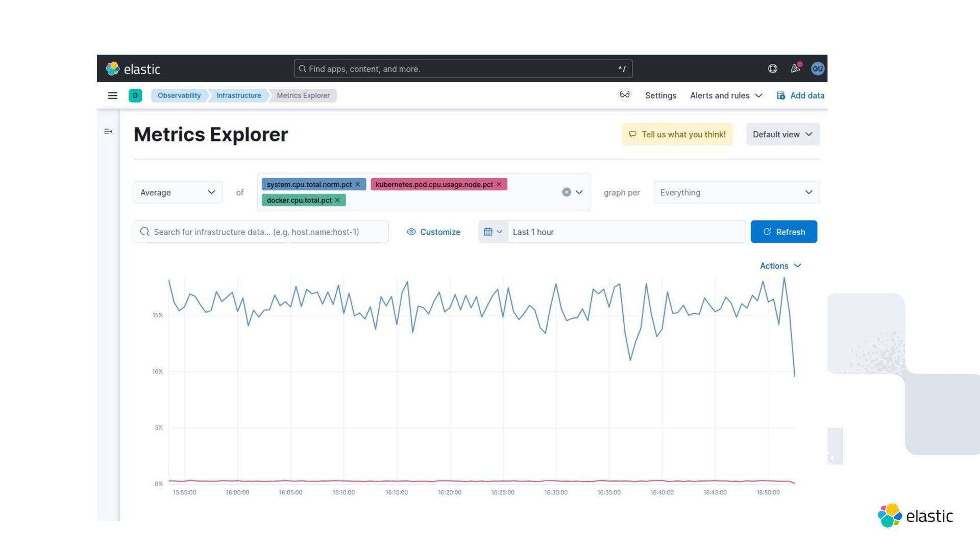Open the Customize options
Screen dimensions: 980x551
click(x=433, y=232)
